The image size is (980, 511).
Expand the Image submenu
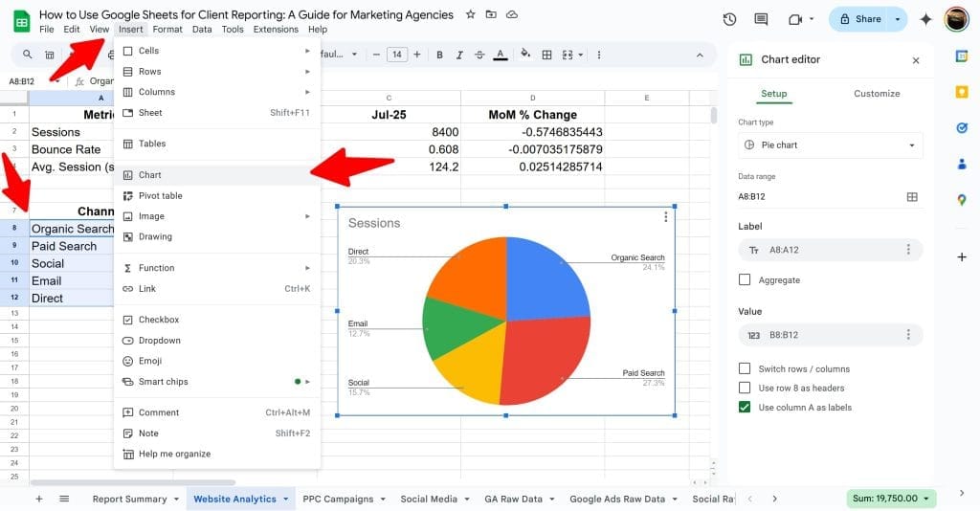point(307,216)
